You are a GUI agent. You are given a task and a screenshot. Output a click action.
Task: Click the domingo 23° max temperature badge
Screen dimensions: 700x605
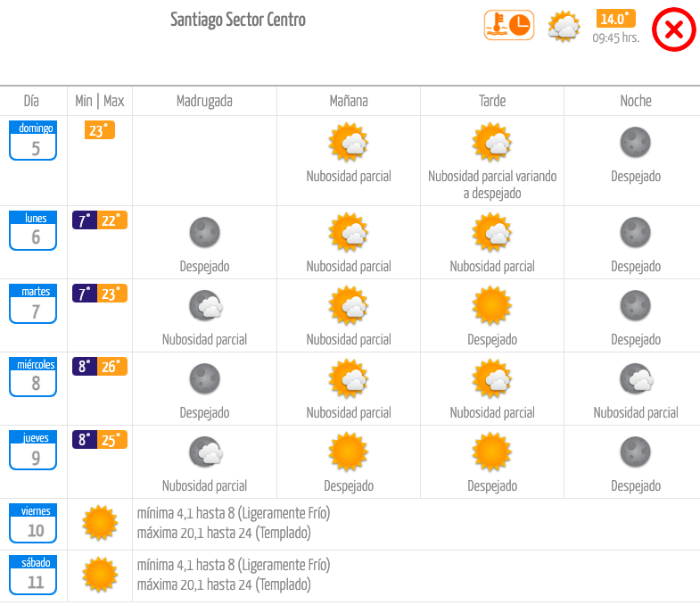pos(100,130)
